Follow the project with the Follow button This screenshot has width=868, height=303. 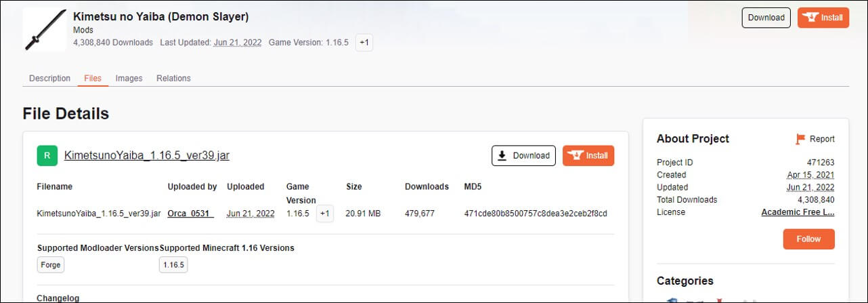808,239
